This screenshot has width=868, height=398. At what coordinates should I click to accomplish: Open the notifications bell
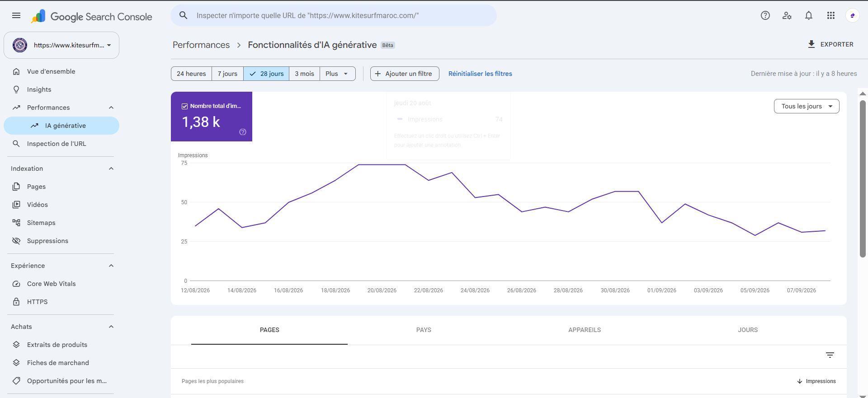pos(808,15)
